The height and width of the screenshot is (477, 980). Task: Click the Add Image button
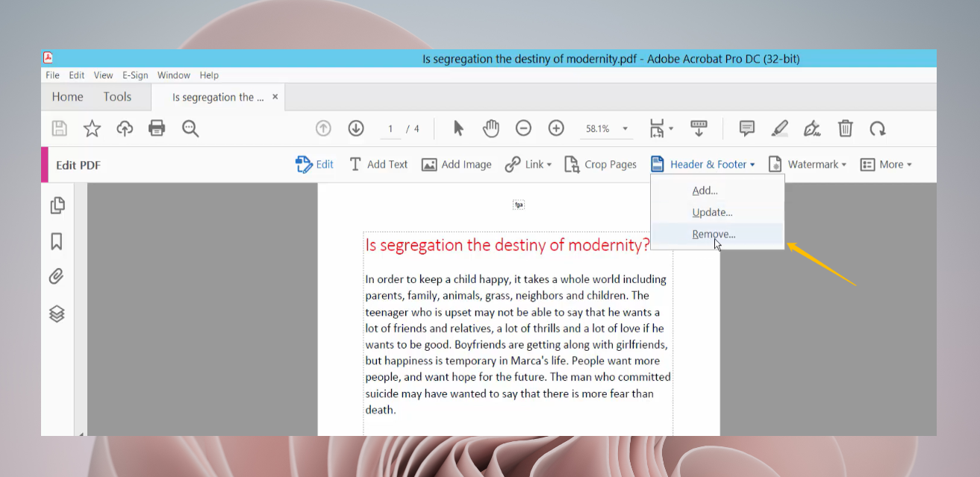[x=456, y=164]
